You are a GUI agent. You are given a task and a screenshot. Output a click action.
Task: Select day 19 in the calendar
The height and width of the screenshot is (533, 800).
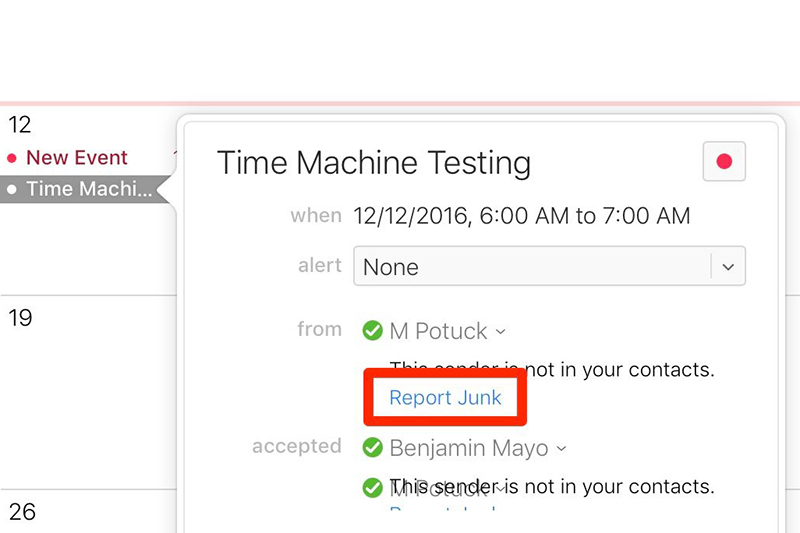tap(20, 318)
